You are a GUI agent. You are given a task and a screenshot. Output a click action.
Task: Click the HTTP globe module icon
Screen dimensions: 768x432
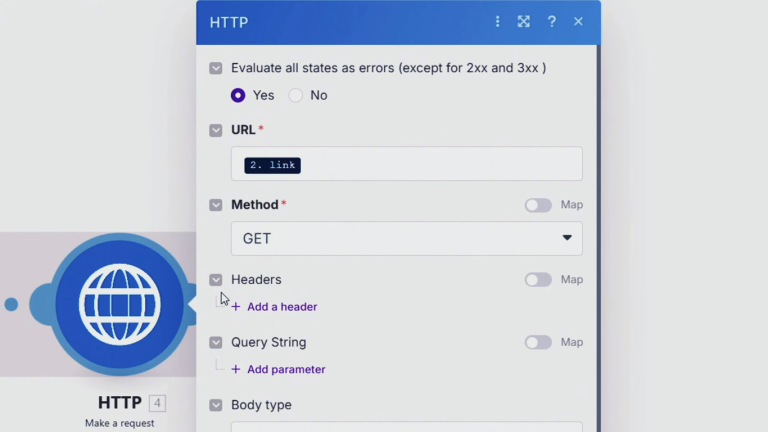[120, 304]
